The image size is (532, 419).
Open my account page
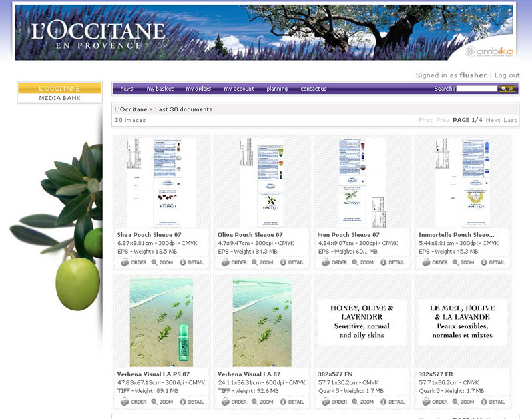(239, 89)
